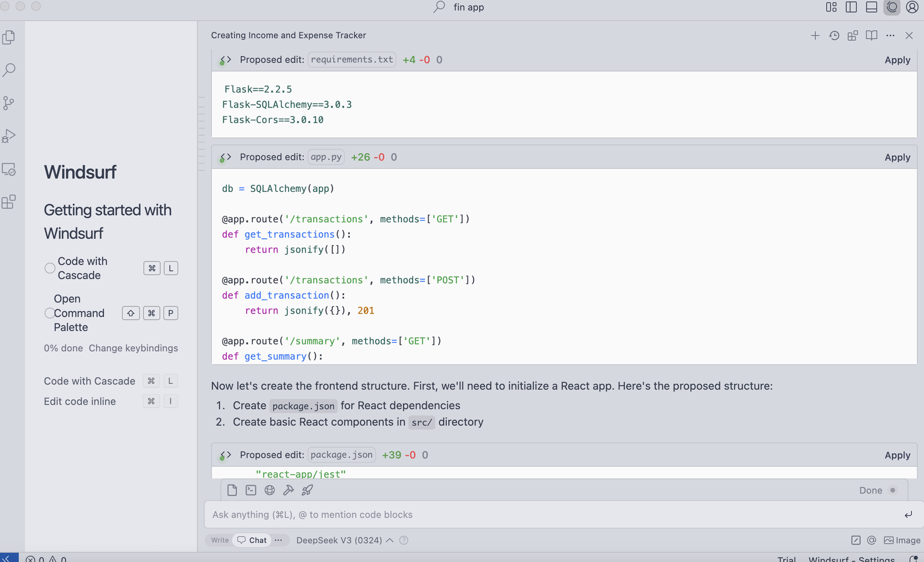Open the DeepSeek V3 (0324) model selector

click(345, 540)
